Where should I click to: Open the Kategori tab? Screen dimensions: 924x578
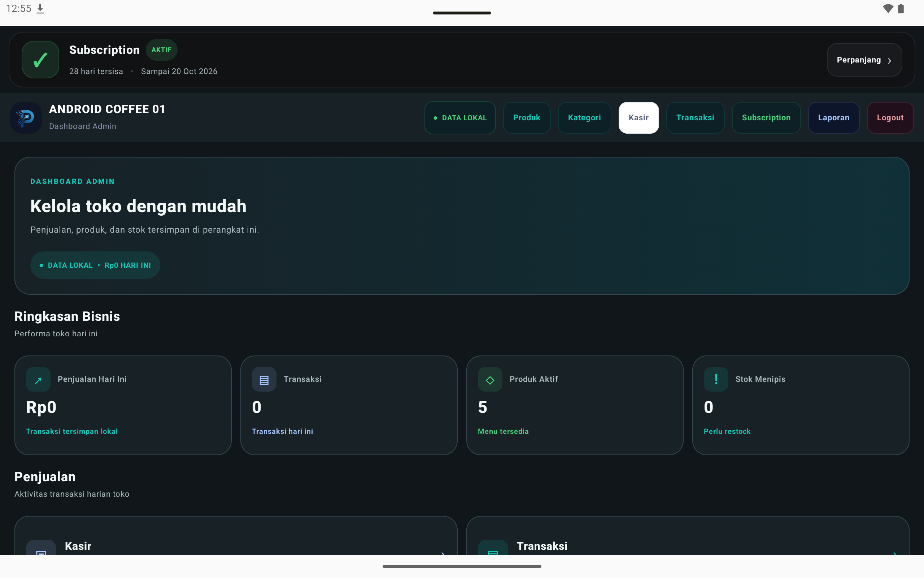click(x=584, y=118)
